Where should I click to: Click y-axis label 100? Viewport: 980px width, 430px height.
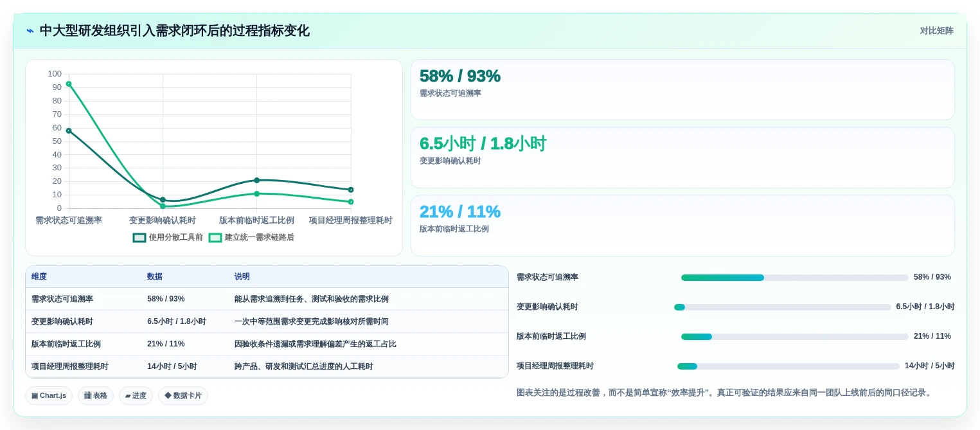coord(55,74)
